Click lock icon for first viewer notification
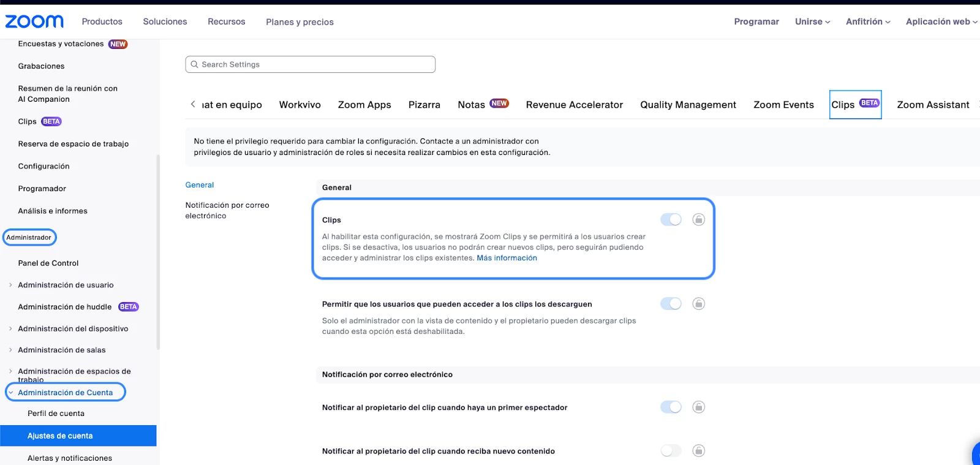 (698, 407)
